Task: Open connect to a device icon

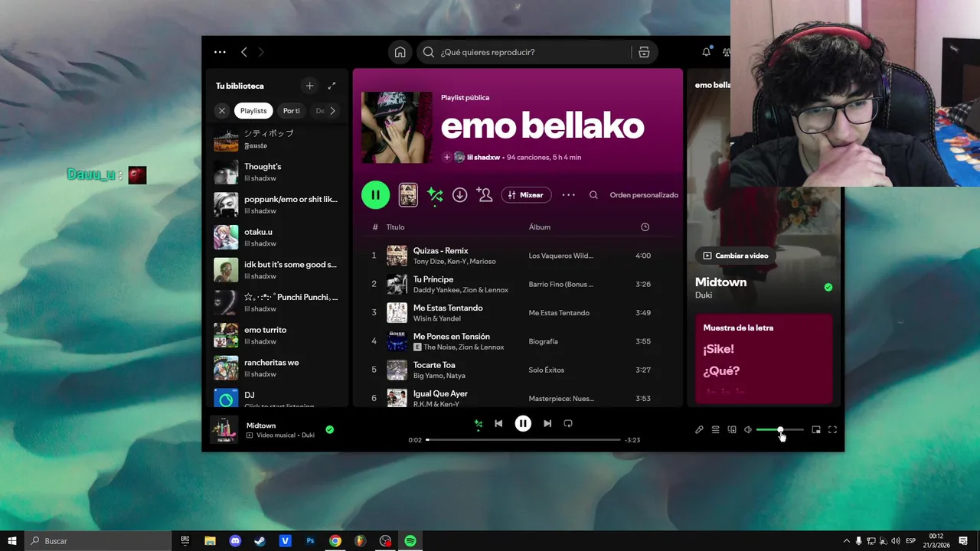Action: click(732, 430)
